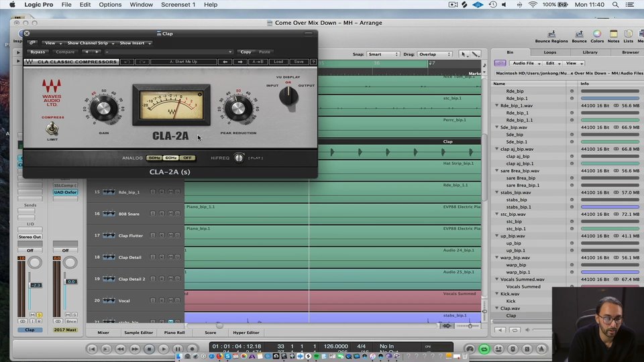Click the UAD Oxfor insert slot
Image resolution: width=644 pixels, height=362 pixels.
coord(65,192)
